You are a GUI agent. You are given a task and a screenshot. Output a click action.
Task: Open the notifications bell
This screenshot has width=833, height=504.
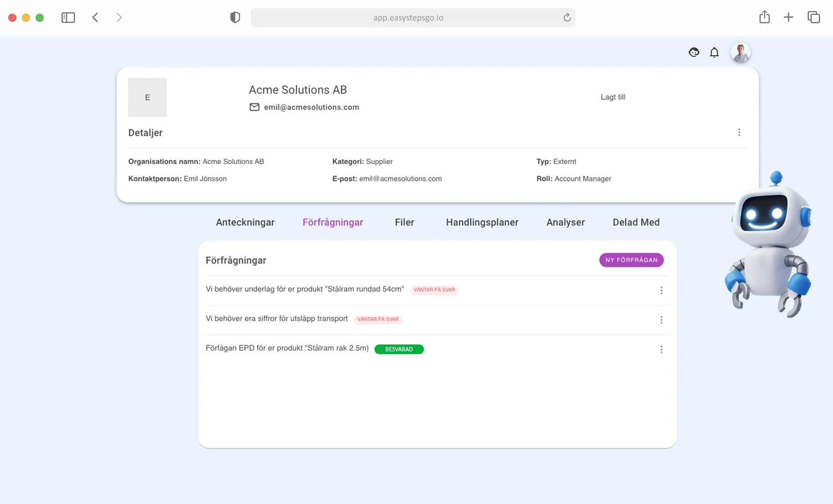714,52
